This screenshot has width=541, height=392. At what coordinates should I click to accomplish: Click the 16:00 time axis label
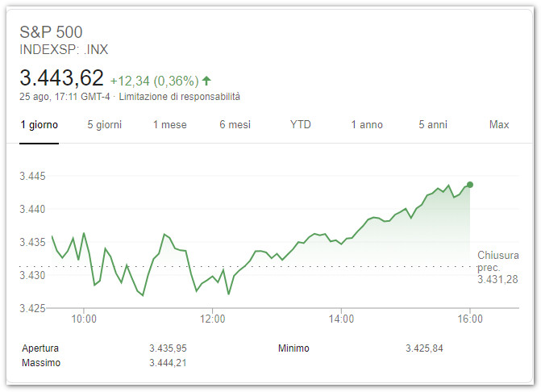coord(470,319)
